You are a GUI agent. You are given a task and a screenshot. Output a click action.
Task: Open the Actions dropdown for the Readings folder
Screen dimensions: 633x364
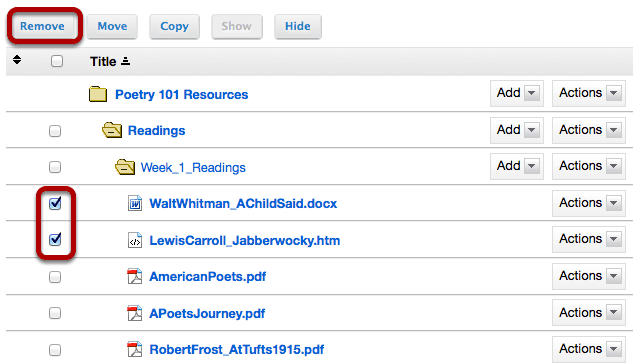589,130
